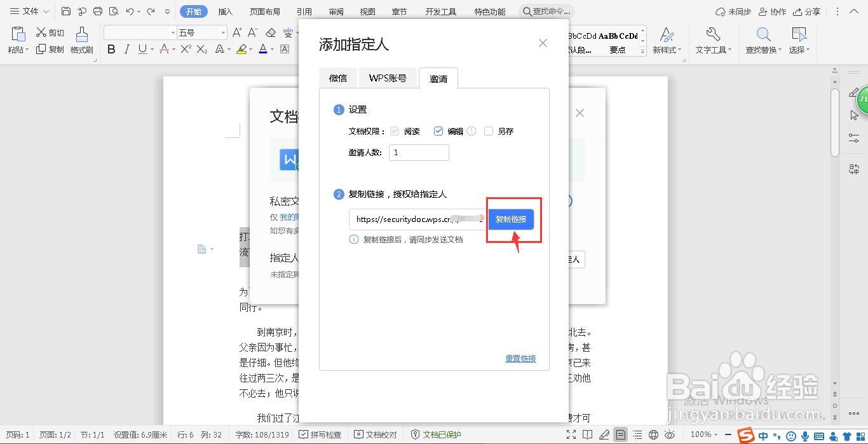
Task: Click full screen icon in status bar
Action: 571,435
